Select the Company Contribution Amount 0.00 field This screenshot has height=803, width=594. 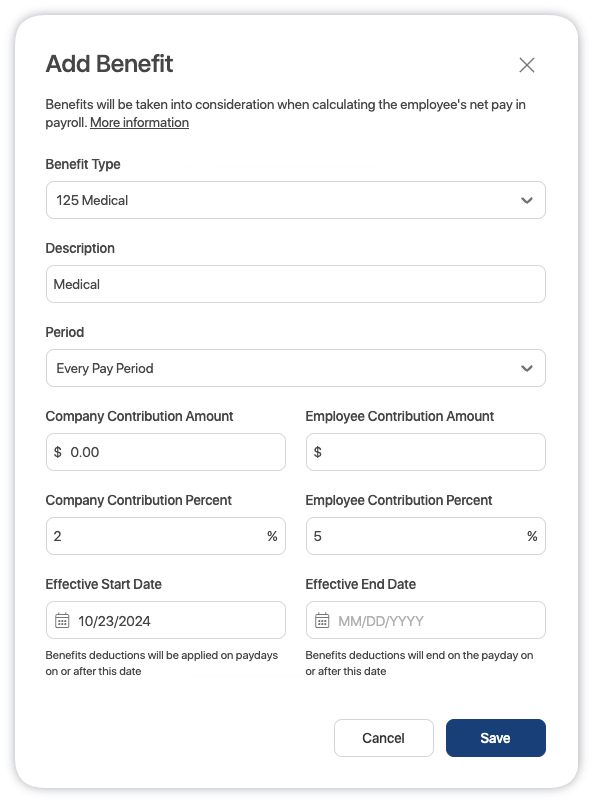pos(166,452)
